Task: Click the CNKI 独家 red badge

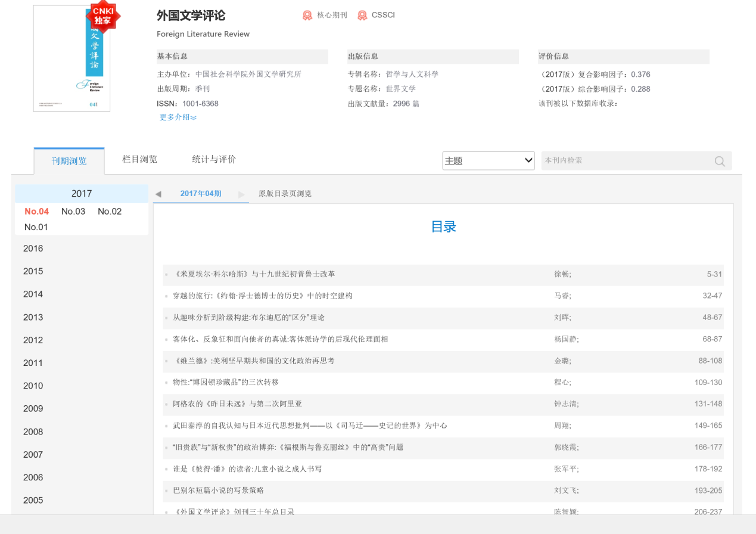Action: [x=102, y=17]
